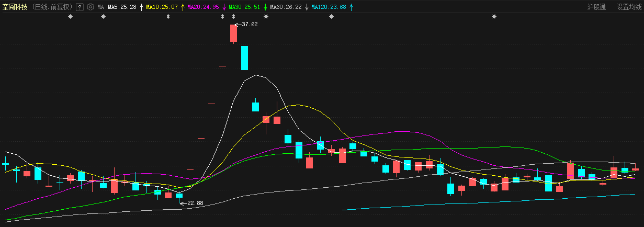644x227 pixels.
Task: Click the gray MA indicator label
Action: (x=100, y=7)
